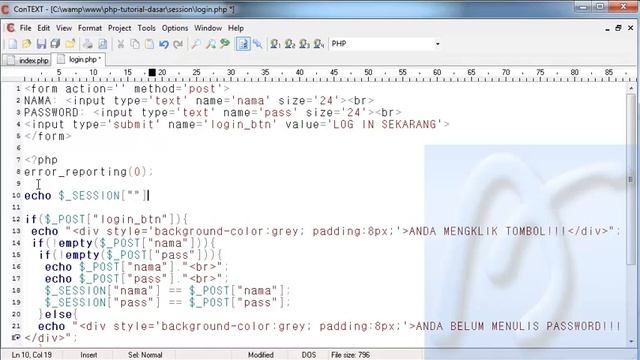Click the 'File size: 796' status entry
Viewport: 640px width, 360px height.
click(x=350, y=355)
